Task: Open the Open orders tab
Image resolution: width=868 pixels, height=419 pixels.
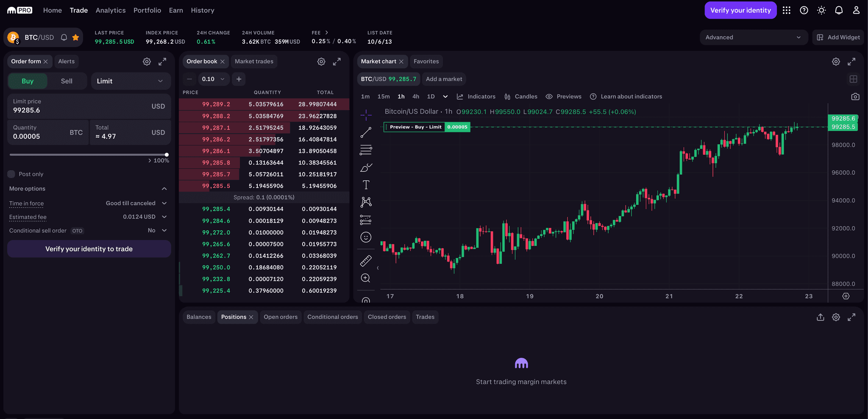Action: (x=281, y=317)
